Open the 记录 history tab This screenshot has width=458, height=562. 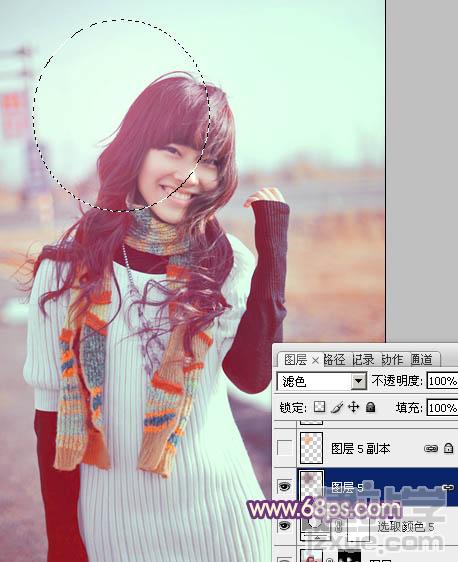363,359
